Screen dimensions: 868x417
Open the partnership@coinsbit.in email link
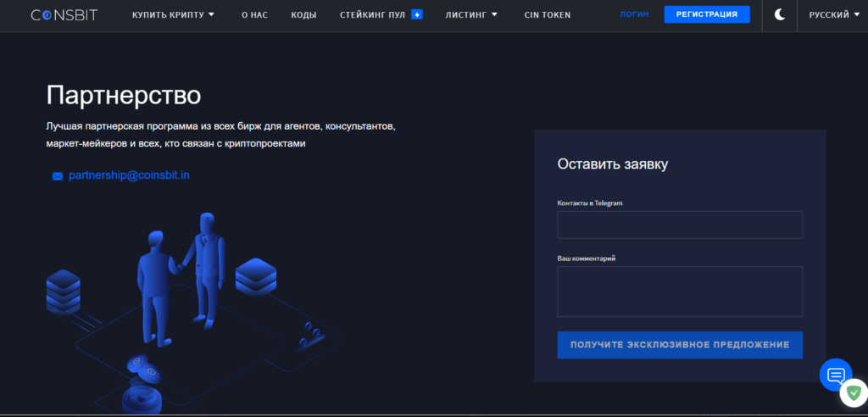(129, 175)
